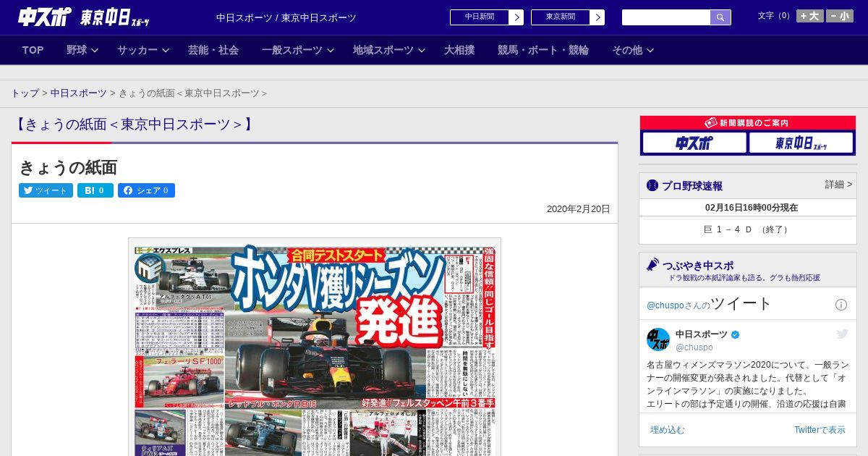
Task: Click the 中日スポーツ Twitter profile avatar
Action: [658, 339]
